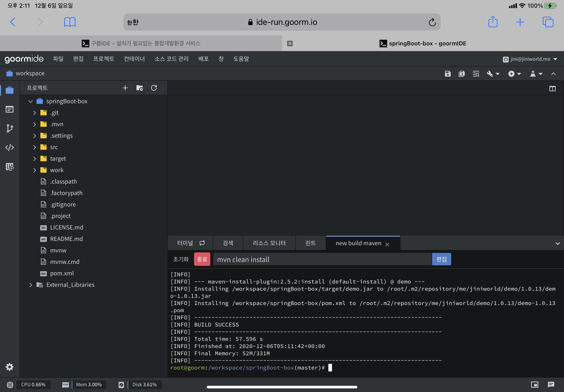Refresh the project tree
This screenshot has width=564, height=392.
click(154, 88)
